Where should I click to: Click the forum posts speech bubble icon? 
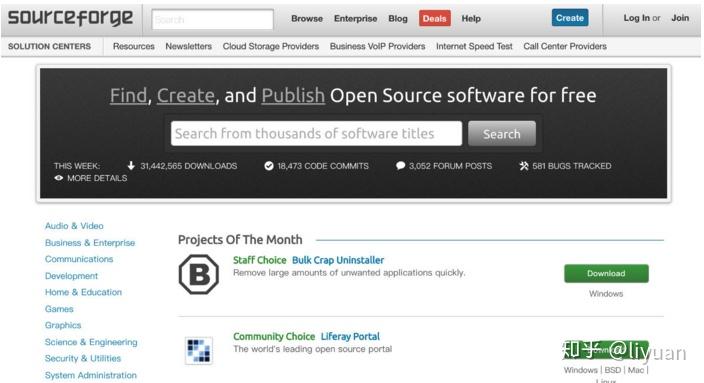point(400,166)
